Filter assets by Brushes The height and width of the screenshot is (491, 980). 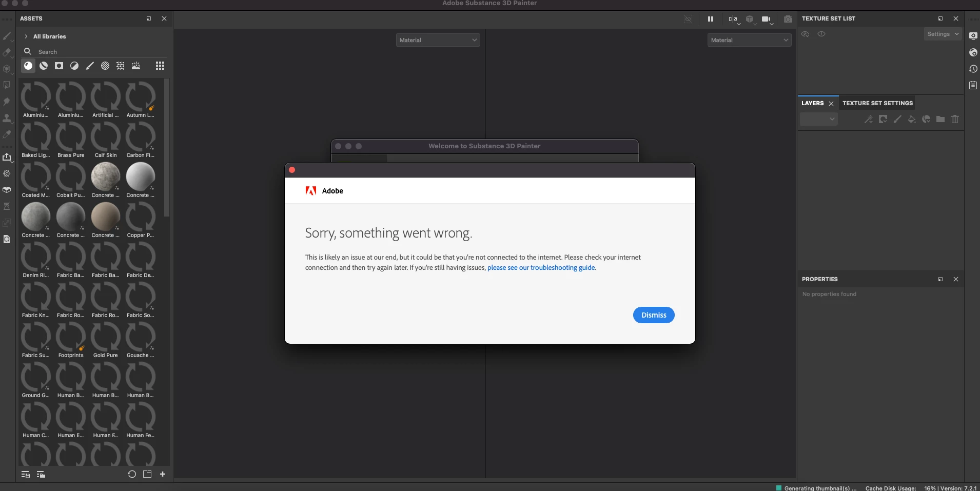click(x=90, y=66)
